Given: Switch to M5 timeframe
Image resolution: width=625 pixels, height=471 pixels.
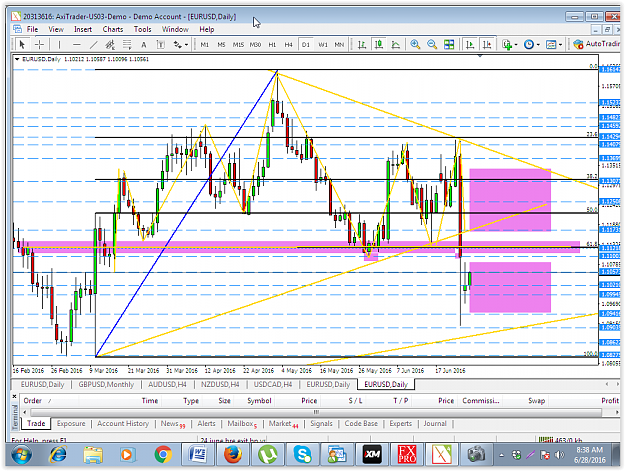Looking at the screenshot, I should [221, 45].
